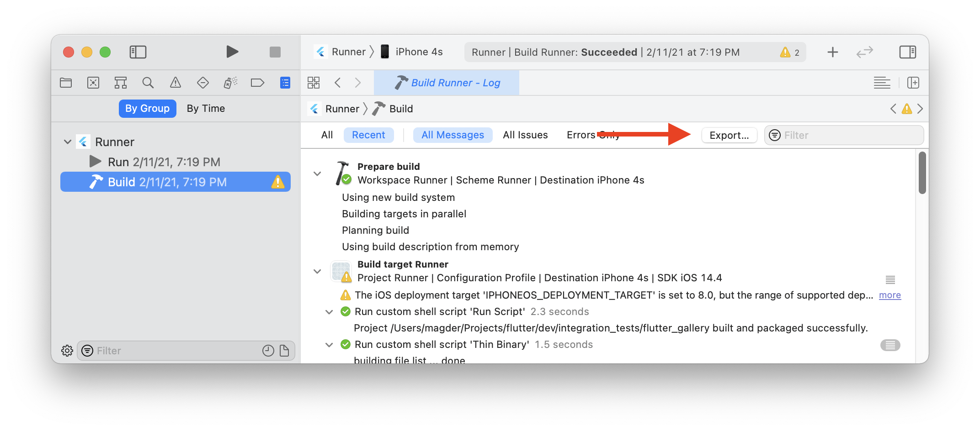
Task: Go back in editor history
Action: pos(338,83)
